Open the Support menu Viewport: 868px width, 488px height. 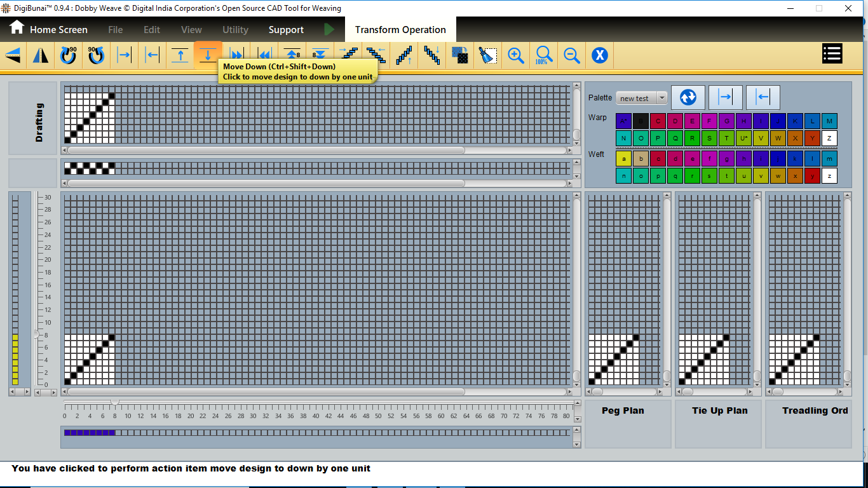click(x=286, y=30)
